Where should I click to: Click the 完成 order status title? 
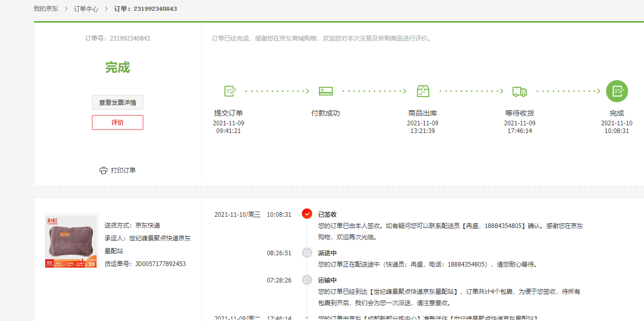(118, 67)
